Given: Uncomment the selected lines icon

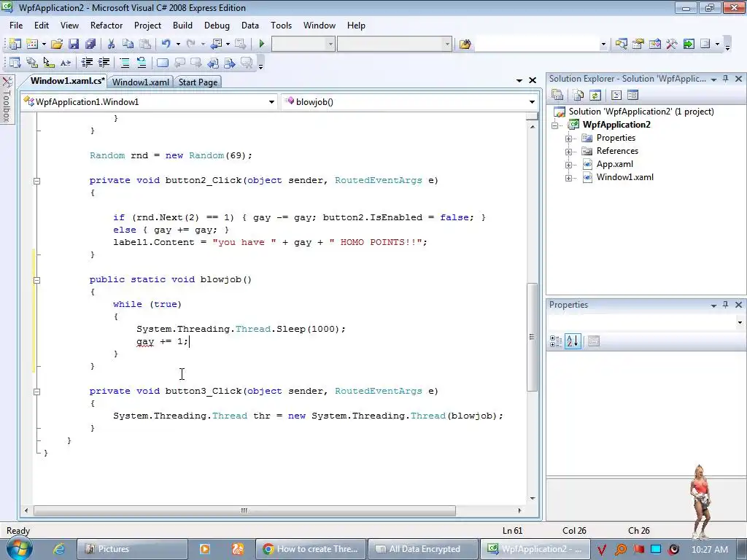Looking at the screenshot, I should [142, 63].
